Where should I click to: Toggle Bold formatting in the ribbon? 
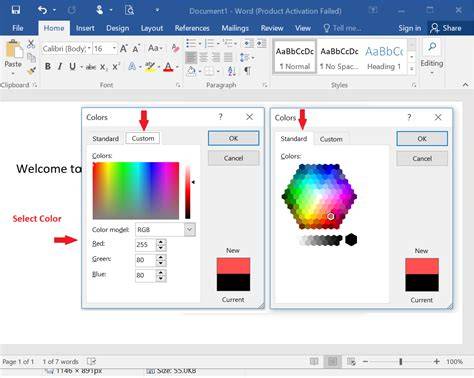48,67
